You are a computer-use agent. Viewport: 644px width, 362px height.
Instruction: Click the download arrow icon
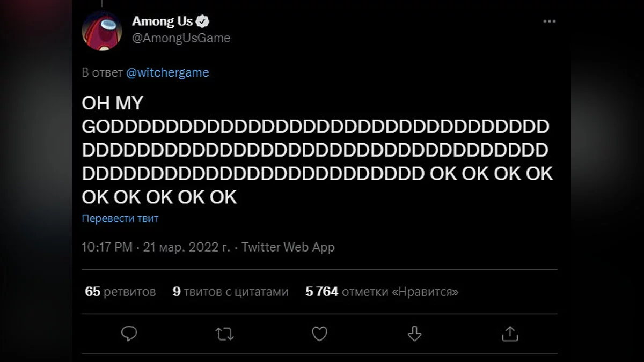[x=414, y=334]
